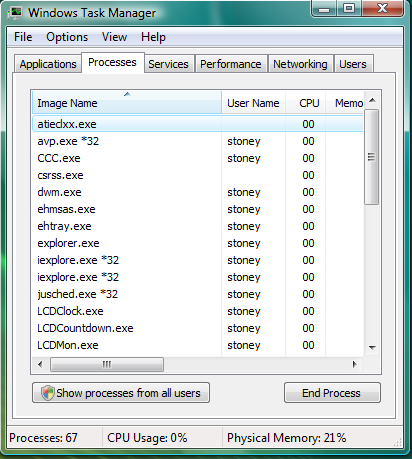
Task: Select the LCDClock.exe process
Action: [x=198, y=311]
